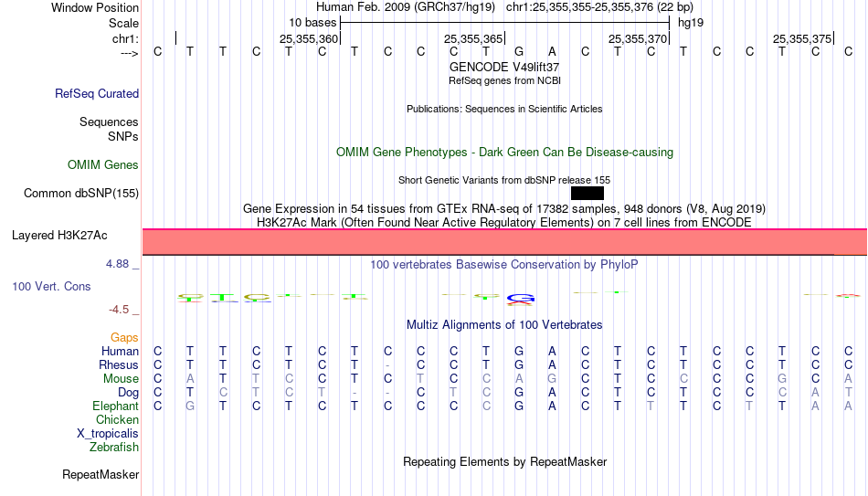Image resolution: width=868 pixels, height=496 pixels.
Task: Open the OMIM Genes track label
Action: pyautogui.click(x=103, y=165)
